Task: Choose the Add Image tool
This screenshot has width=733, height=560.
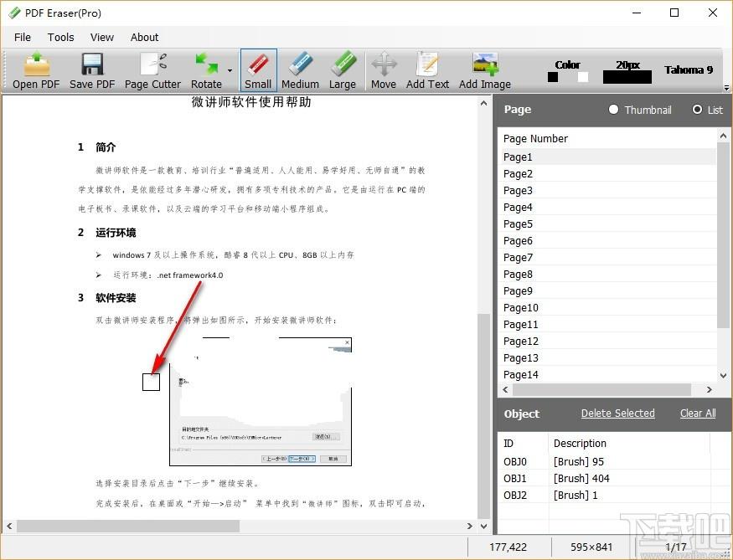Action: [x=485, y=70]
